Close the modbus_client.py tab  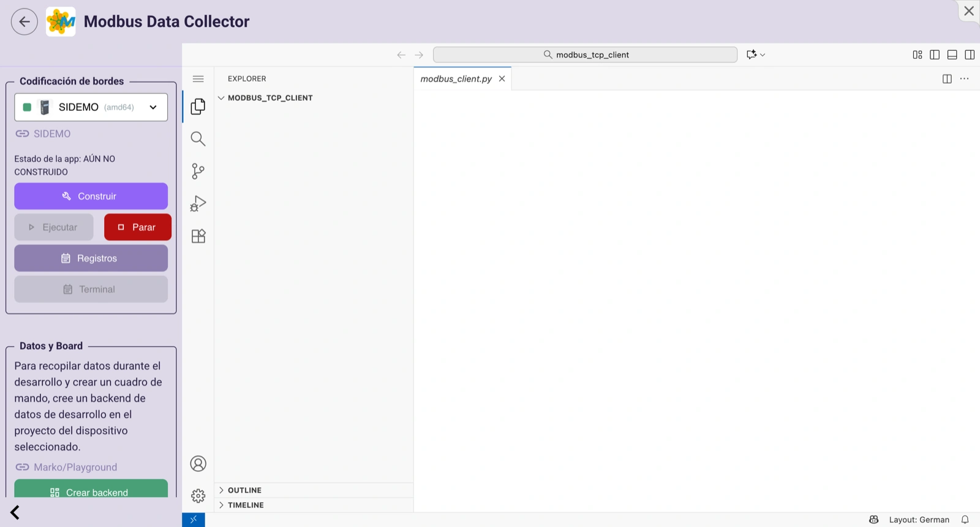[502, 79]
